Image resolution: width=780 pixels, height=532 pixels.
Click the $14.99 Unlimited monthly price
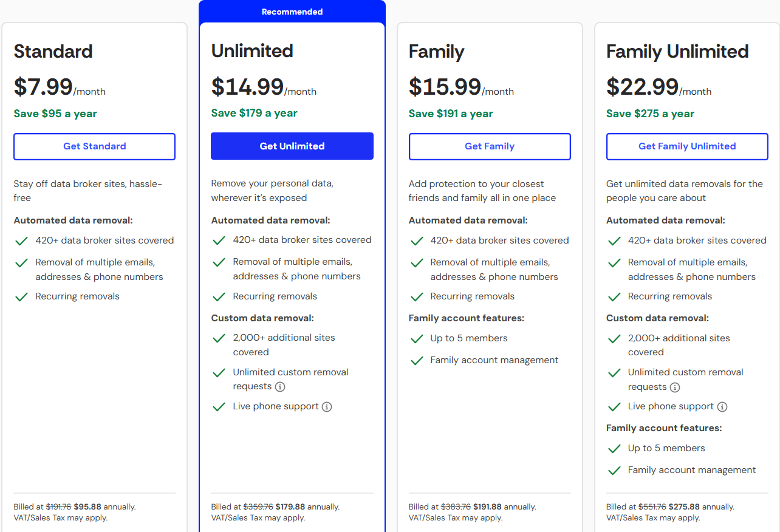click(248, 87)
